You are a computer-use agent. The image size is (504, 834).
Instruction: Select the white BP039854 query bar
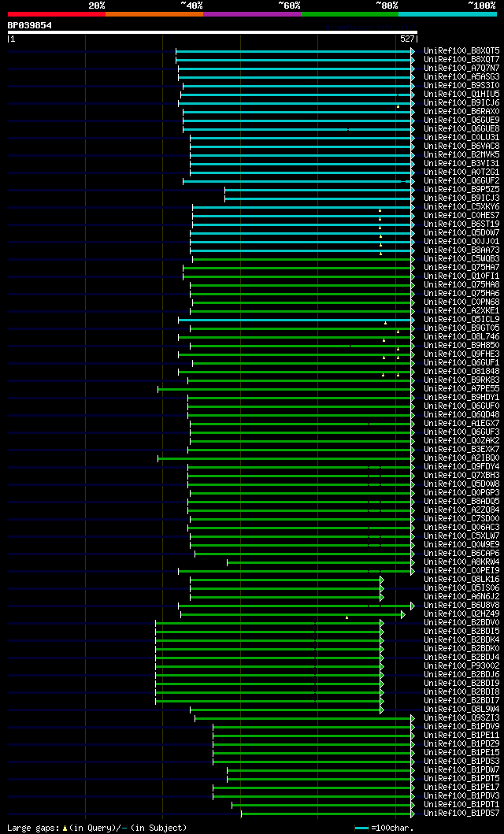pos(212,32)
